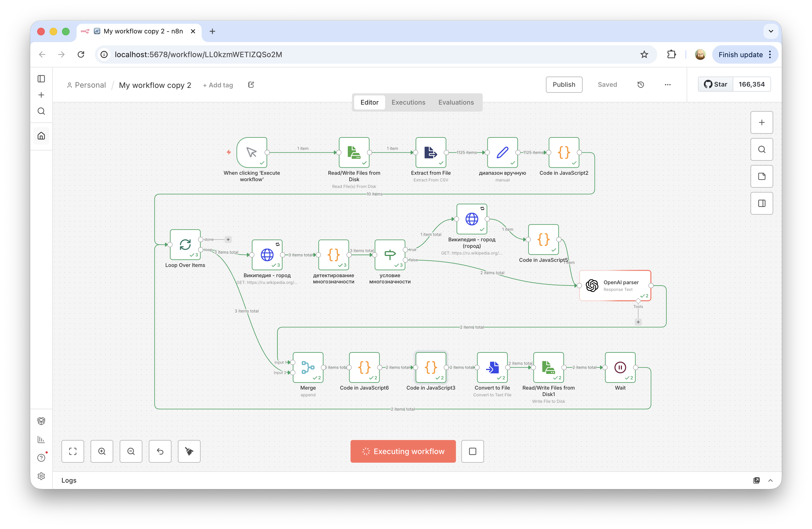Screen dimensions: 812x529
Task: Click the zoom out magnifier button
Action: coord(131,451)
